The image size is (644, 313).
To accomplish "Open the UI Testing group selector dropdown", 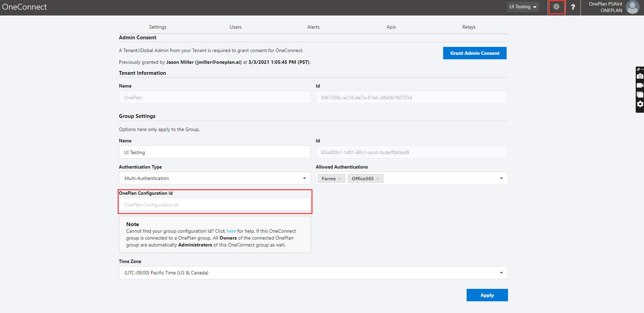I will [523, 7].
